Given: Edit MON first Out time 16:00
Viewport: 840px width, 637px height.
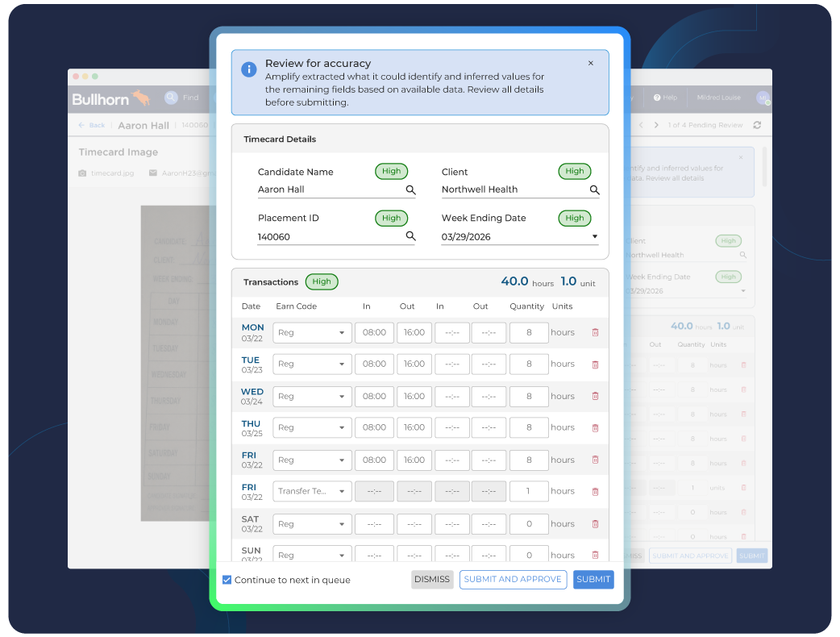Looking at the screenshot, I should click(414, 333).
